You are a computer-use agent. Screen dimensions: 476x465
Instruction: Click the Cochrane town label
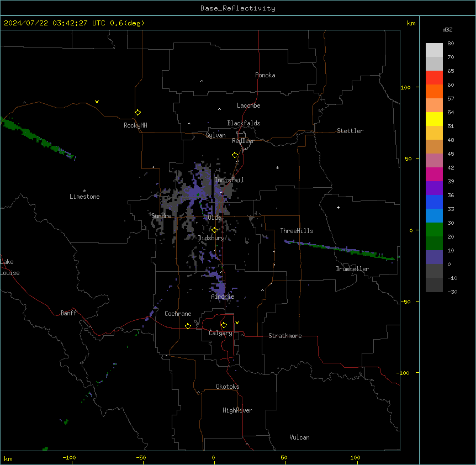[x=178, y=314]
